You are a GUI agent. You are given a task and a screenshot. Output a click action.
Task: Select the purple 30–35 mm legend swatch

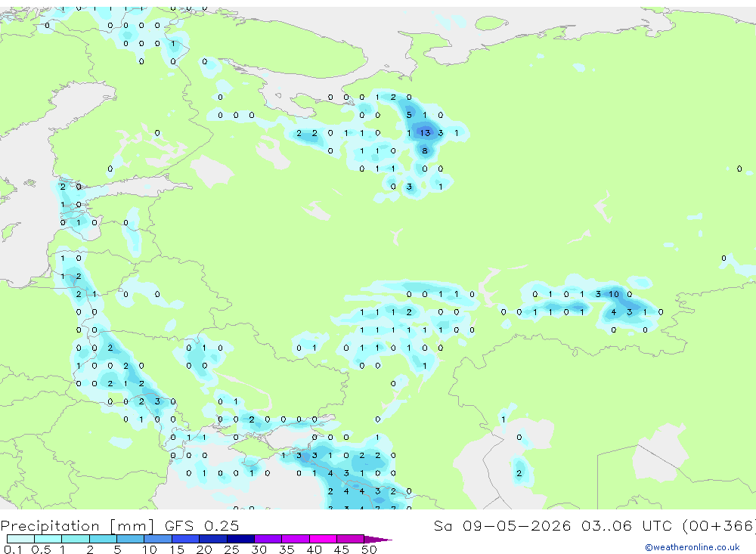tap(268, 539)
